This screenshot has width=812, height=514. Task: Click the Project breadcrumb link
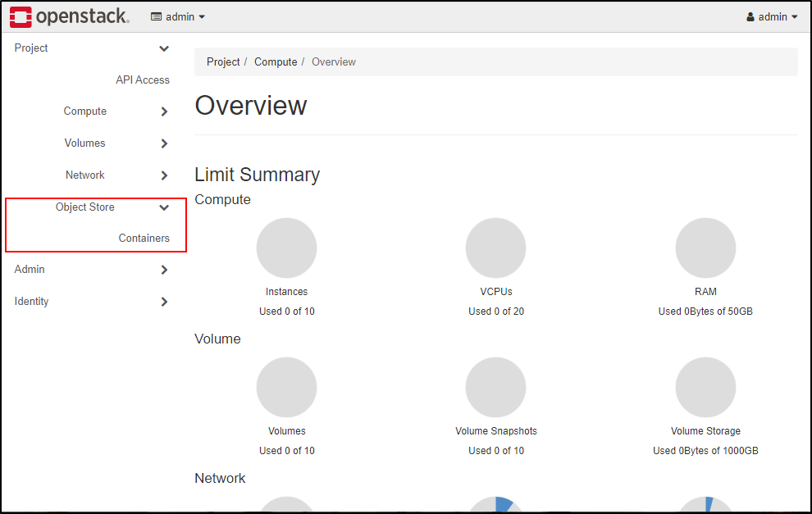[223, 62]
